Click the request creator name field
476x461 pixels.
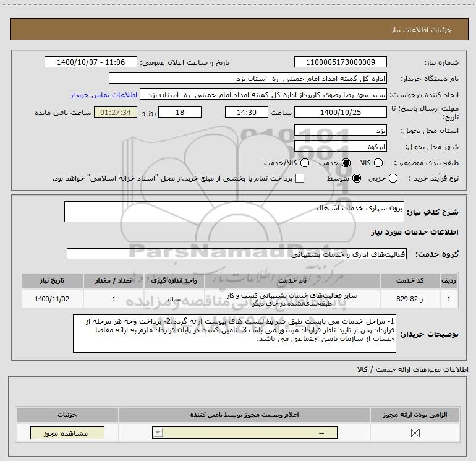263,95
